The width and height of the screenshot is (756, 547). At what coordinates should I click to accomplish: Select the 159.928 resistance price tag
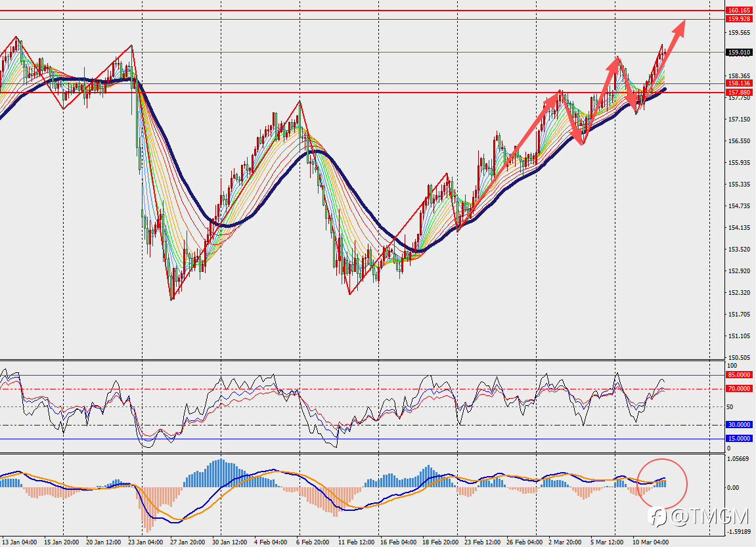[739, 19]
